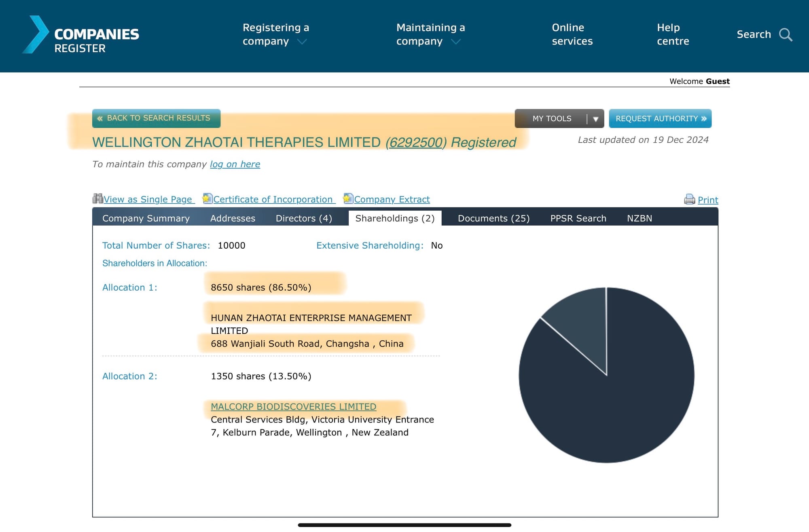Open Malcorp Biodiscoveries Limited link

(x=293, y=407)
